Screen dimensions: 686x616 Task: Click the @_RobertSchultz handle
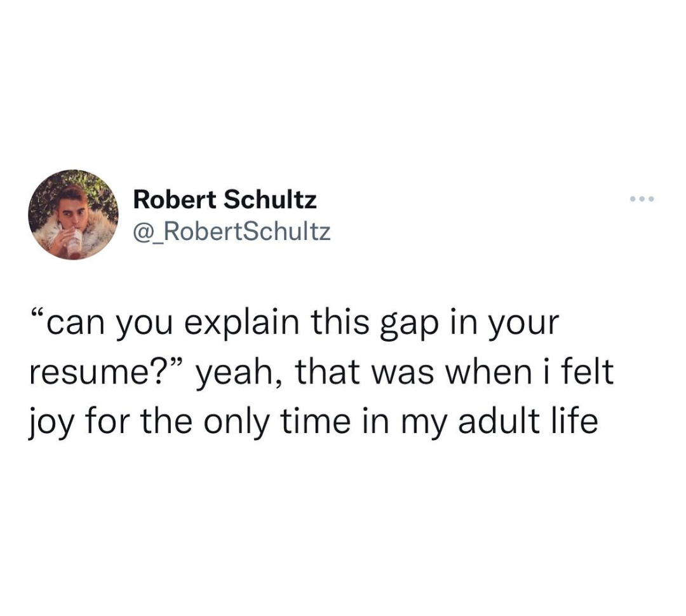click(232, 232)
